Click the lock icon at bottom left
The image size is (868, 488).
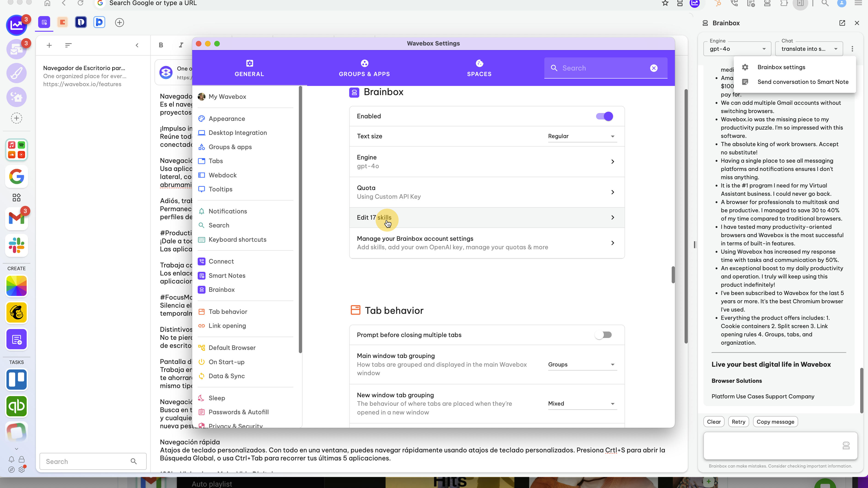[x=22, y=459]
